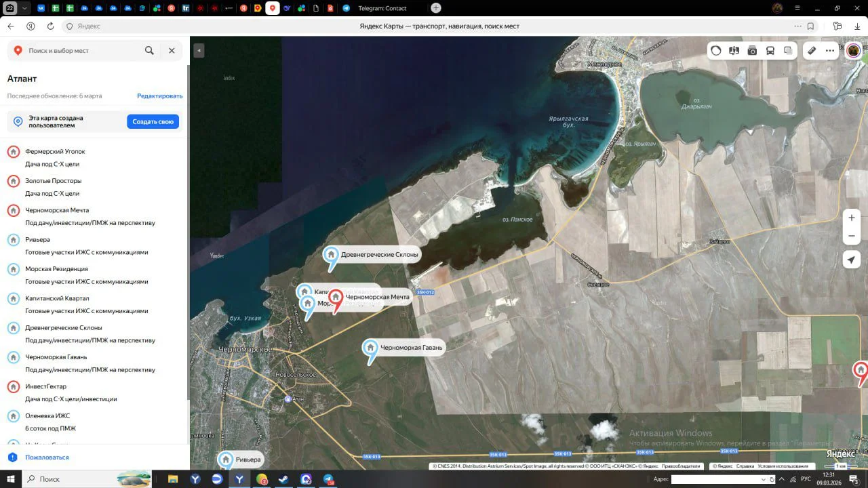Open the map's three-dot more menu
Image resolution: width=868 pixels, height=488 pixels.
pyautogui.click(x=830, y=51)
